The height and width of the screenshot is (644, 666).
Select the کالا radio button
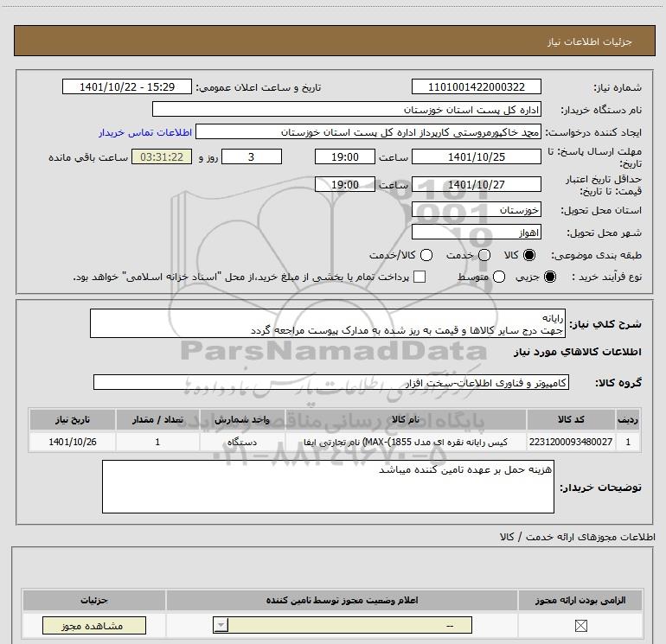click(x=529, y=255)
